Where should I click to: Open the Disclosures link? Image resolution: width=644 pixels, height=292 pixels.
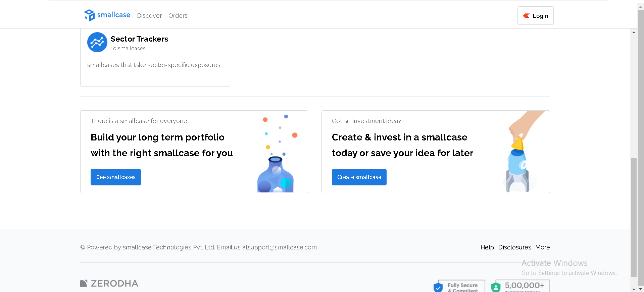tap(514, 247)
